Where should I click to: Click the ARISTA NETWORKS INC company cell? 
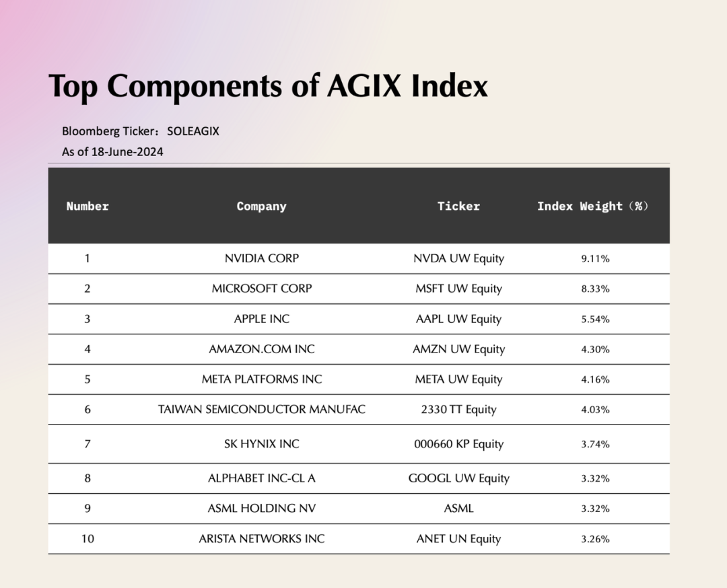(261, 538)
